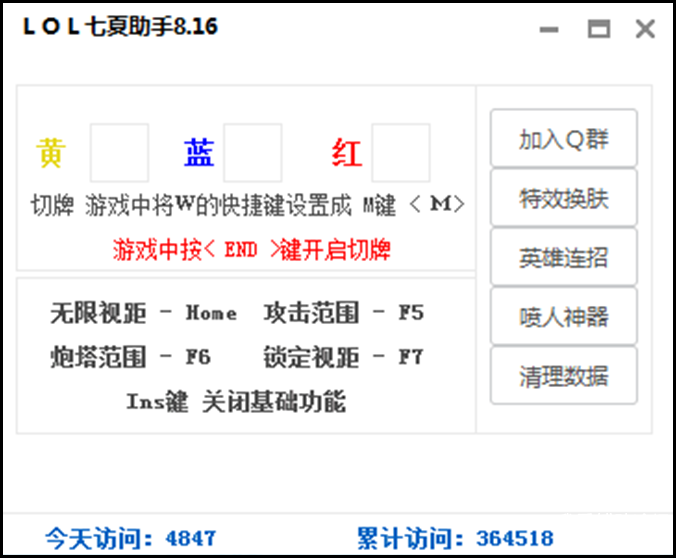Click the blue 蓝 card label
The image size is (676, 558).
(x=199, y=153)
